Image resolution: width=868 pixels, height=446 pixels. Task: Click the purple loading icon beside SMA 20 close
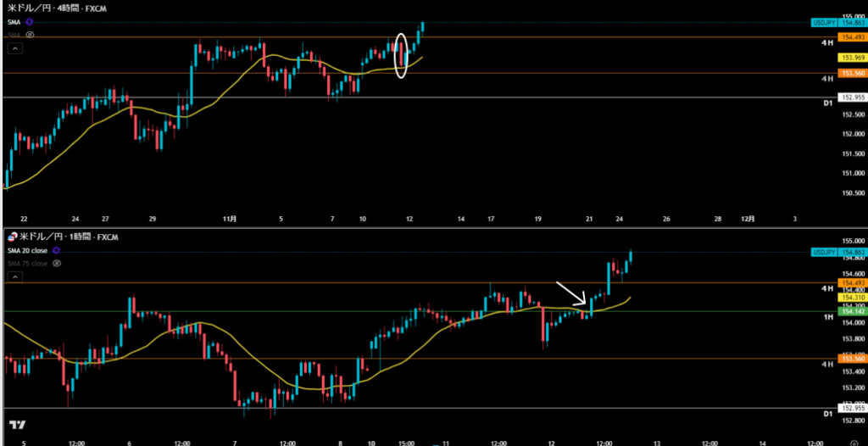(x=57, y=251)
